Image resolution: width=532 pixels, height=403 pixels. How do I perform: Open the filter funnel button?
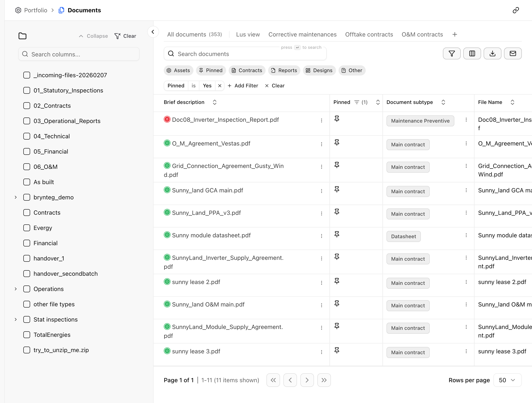coord(451,53)
